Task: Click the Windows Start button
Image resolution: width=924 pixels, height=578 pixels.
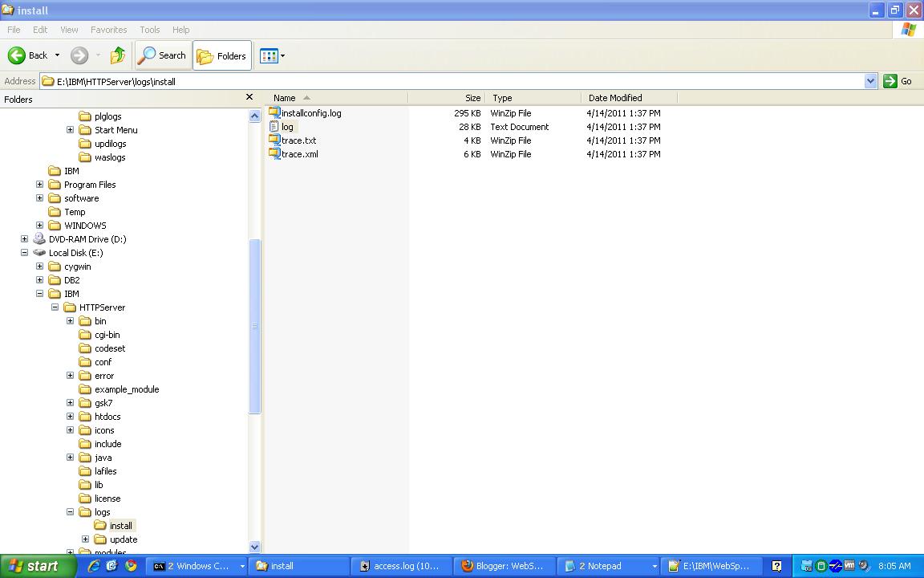Action: [x=38, y=566]
